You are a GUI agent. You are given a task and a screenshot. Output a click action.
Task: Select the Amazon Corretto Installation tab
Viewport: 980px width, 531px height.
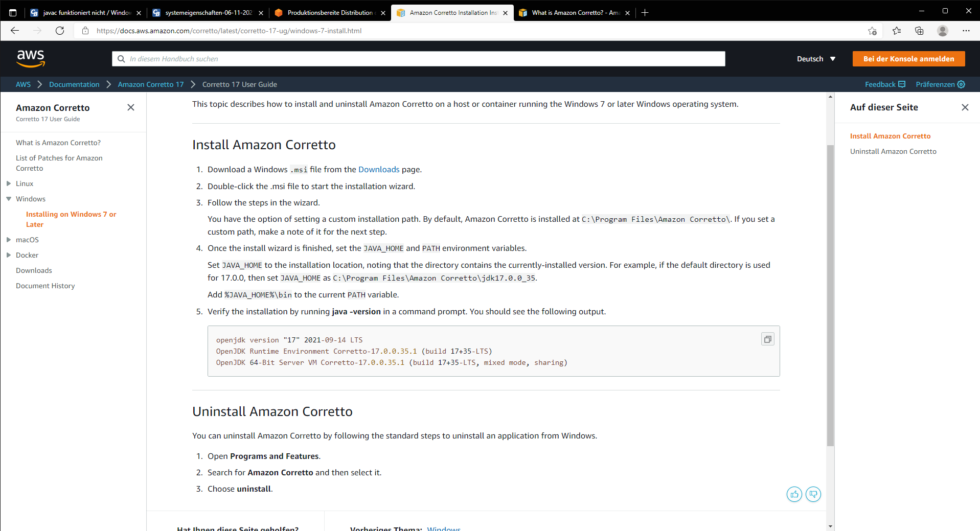pyautogui.click(x=451, y=13)
